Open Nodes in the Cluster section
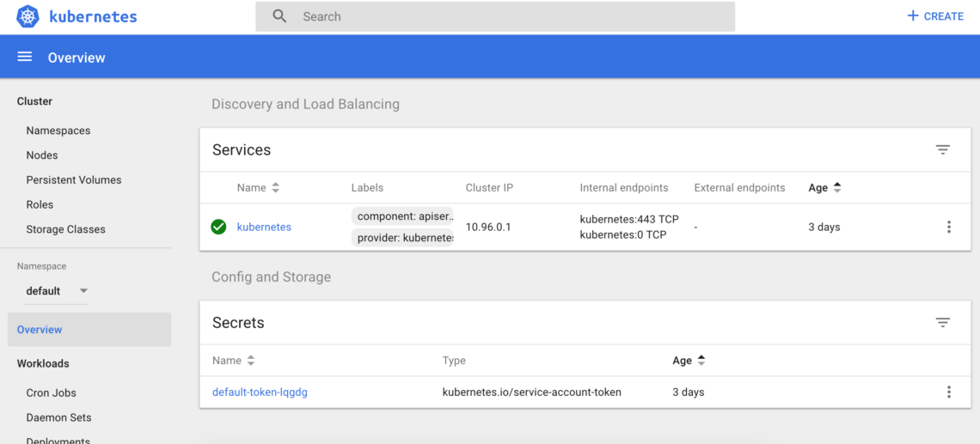Screen dimensions: 980x444 (x=42, y=155)
